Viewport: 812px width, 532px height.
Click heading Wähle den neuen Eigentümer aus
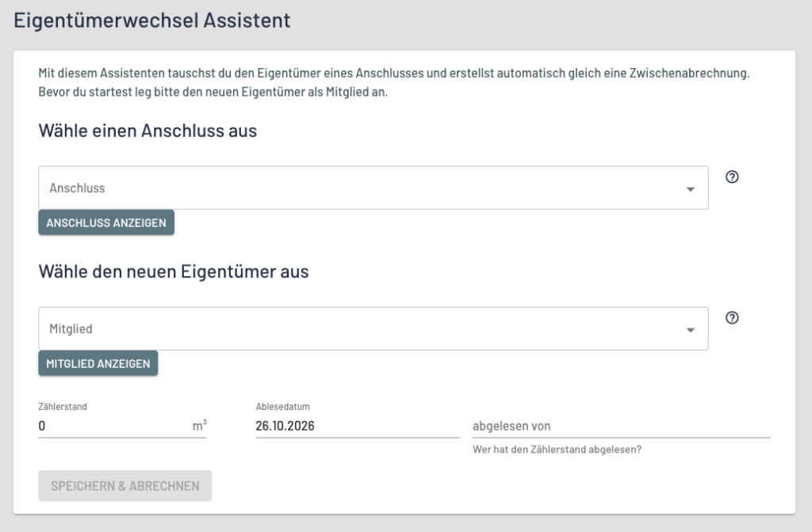(x=174, y=271)
